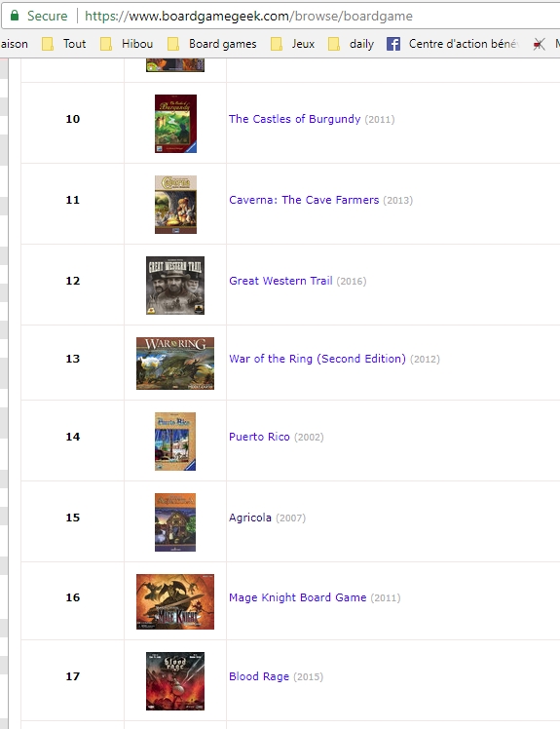Viewport: 560px width, 729px height.
Task: Open Mage Knight Board Game link
Action: [297, 597]
